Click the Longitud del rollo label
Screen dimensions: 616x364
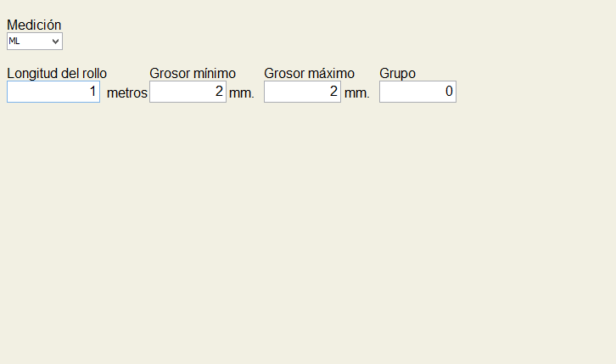(57, 74)
